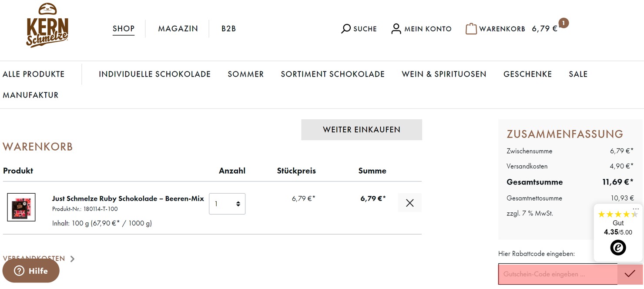
Task: Select the SHOP tab
Action: [124, 29]
